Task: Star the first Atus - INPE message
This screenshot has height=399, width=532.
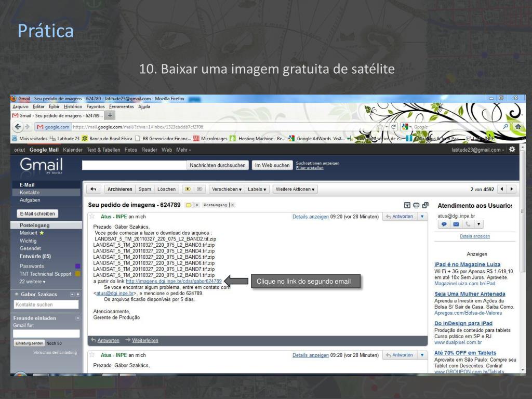Action: [92, 217]
